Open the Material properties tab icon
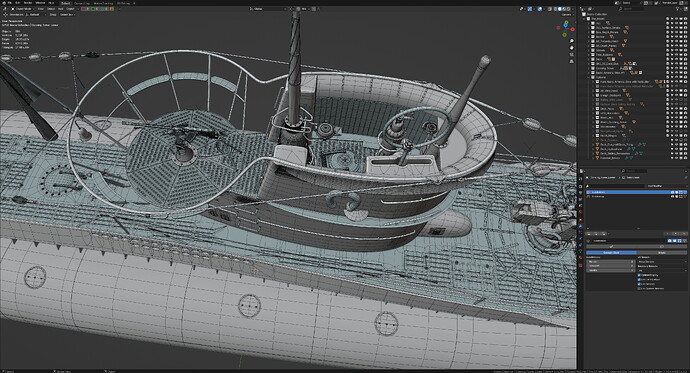 tap(580, 258)
